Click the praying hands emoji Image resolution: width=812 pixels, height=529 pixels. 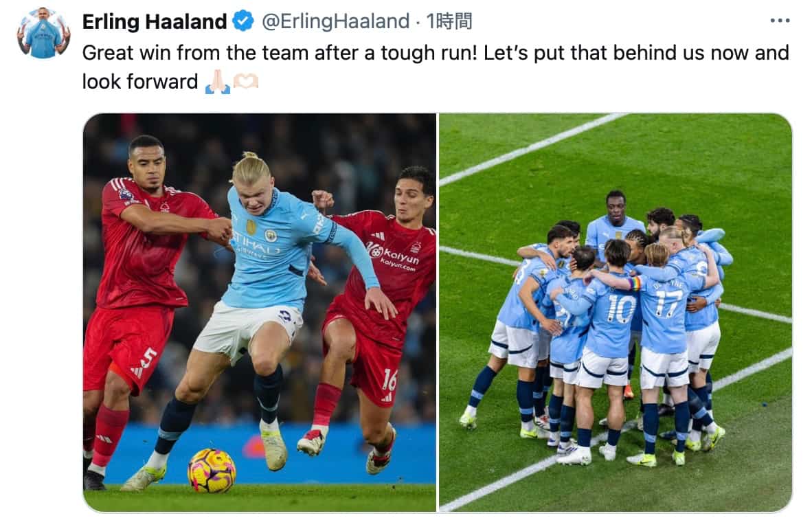click(x=218, y=82)
